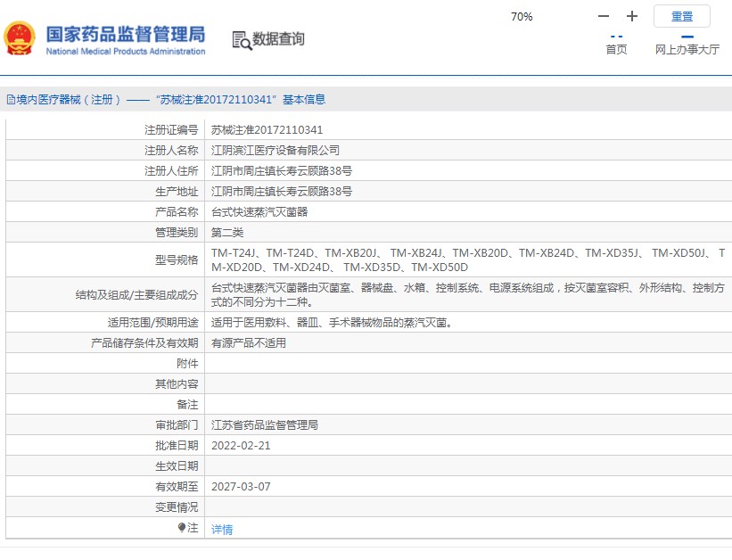The image size is (732, 560).
Task: Open 网上办事大厅 online service hall
Action: (x=687, y=49)
